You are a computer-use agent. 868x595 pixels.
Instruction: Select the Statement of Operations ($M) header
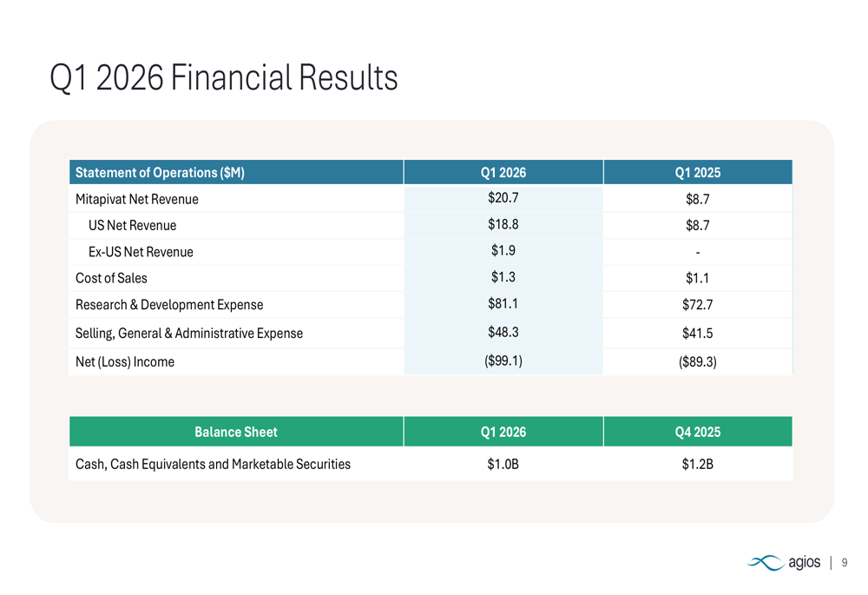pyautogui.click(x=160, y=173)
